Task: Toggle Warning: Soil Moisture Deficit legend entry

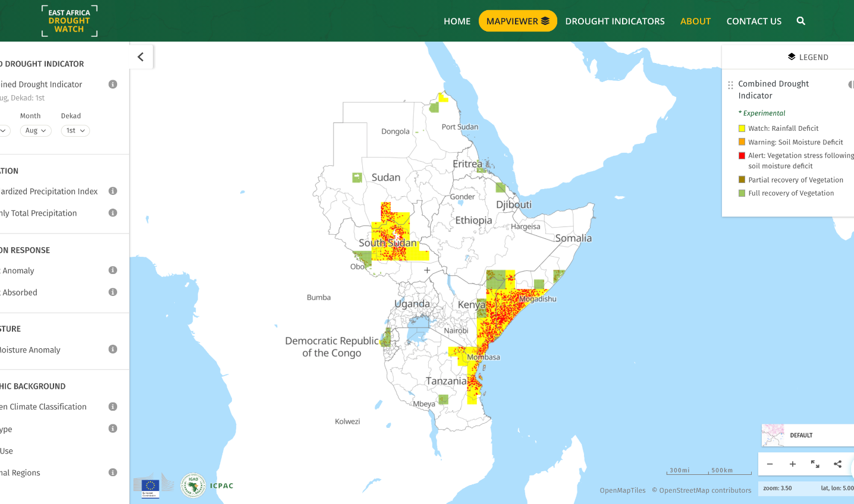Action: coord(741,142)
